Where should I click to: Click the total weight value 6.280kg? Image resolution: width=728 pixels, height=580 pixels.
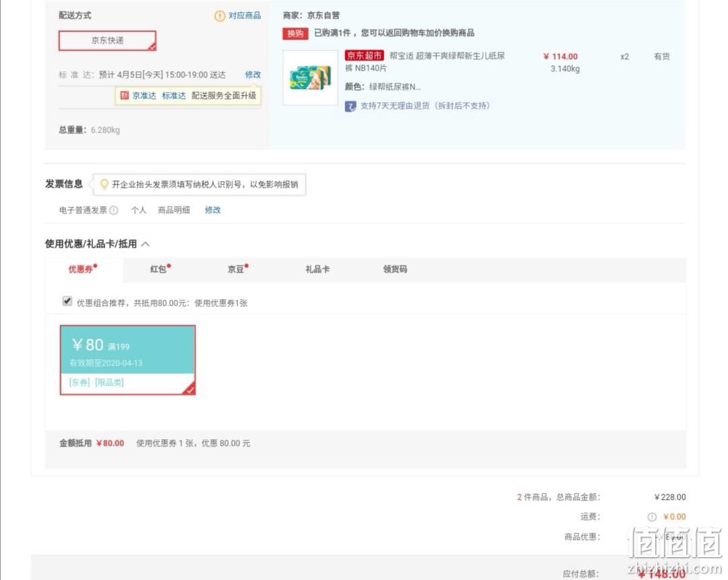pos(105,131)
